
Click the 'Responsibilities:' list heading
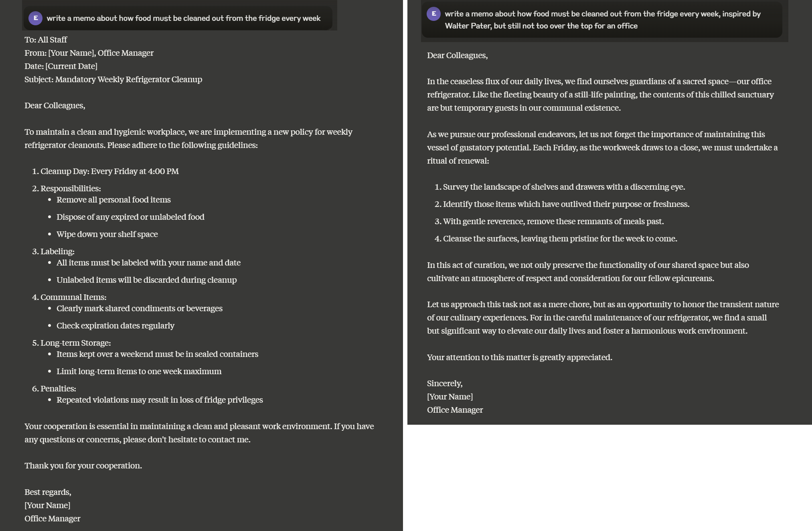[71, 188]
